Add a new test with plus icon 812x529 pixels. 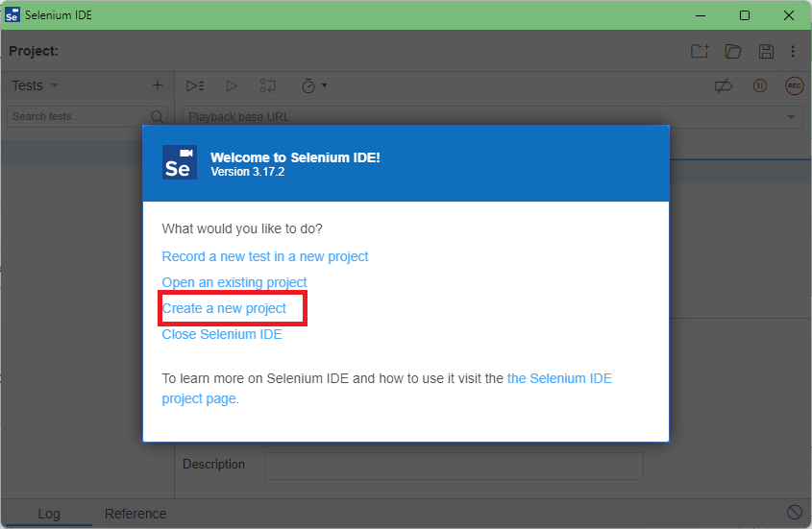158,85
